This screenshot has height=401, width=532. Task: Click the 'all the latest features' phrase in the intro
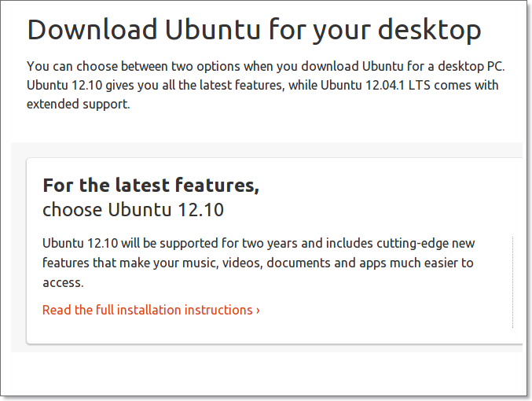(202, 85)
